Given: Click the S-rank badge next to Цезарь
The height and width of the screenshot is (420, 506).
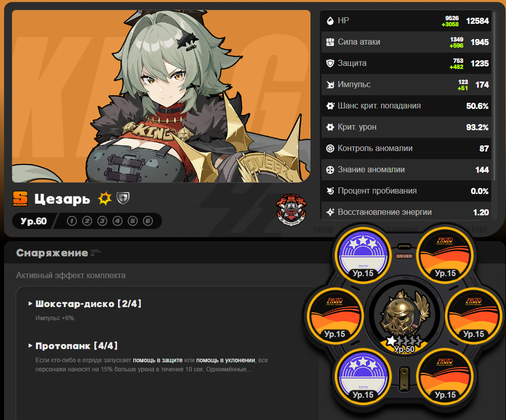Looking at the screenshot, I should point(20,199).
